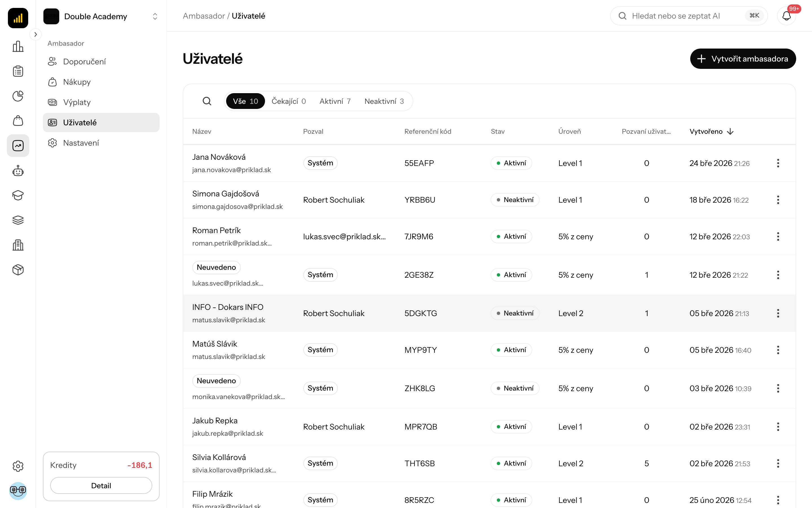Open Nákupy in the Ambasador menu
The width and height of the screenshot is (812, 508).
(x=101, y=82)
